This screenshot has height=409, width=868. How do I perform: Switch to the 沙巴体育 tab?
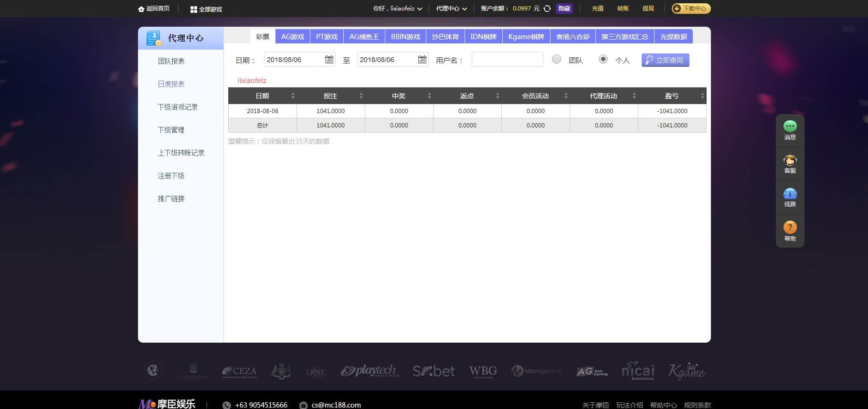(x=445, y=37)
